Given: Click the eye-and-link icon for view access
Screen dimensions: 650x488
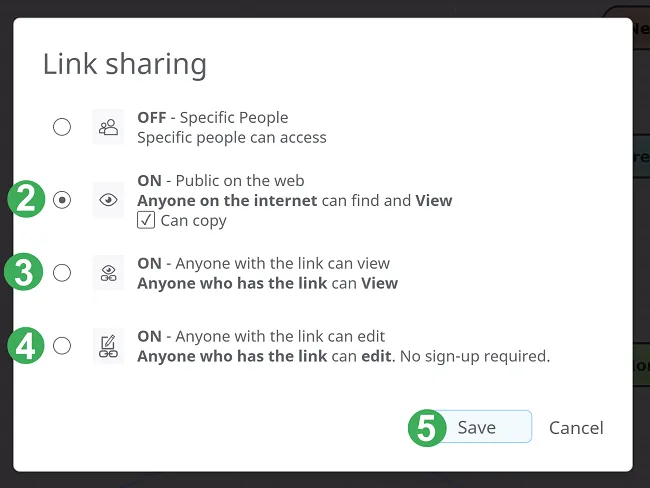Looking at the screenshot, I should (x=108, y=273).
